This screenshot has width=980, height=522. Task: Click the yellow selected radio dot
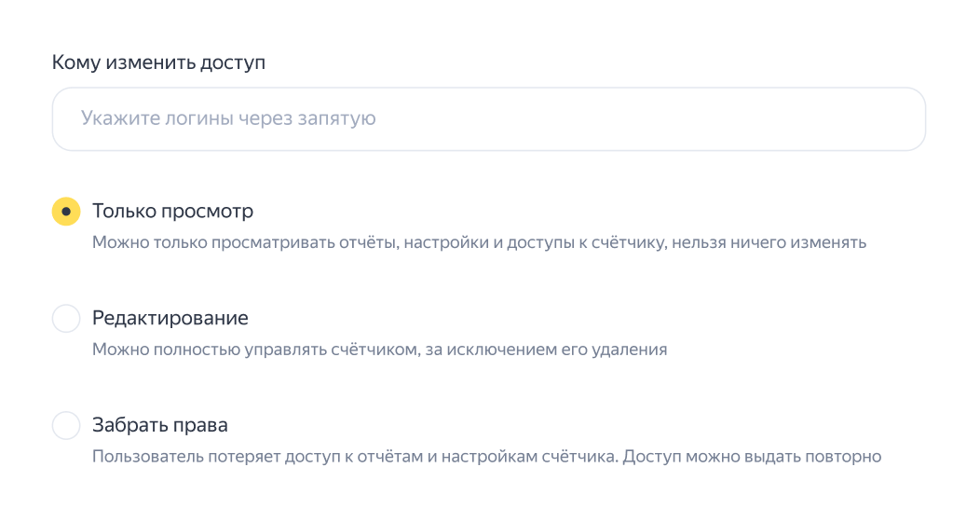[66, 212]
